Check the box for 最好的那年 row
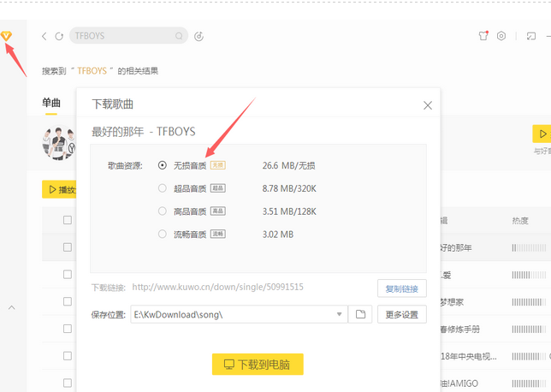The width and height of the screenshot is (551, 392). coord(68,247)
